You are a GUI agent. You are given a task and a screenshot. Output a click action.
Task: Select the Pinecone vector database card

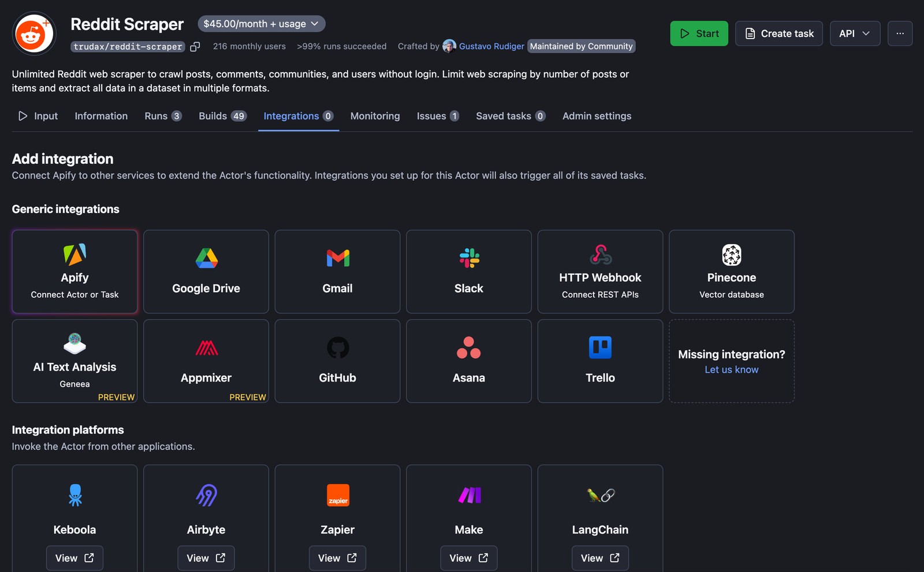tap(731, 272)
